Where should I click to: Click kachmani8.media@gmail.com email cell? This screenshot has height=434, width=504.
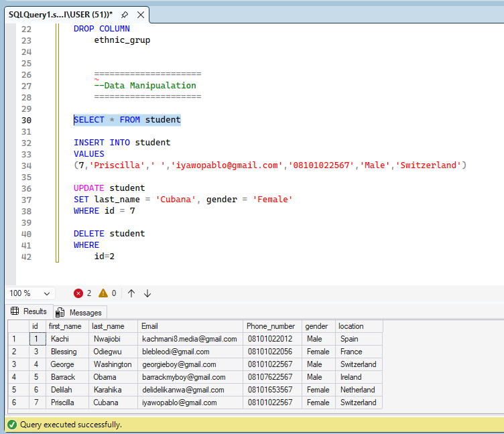[x=190, y=339]
